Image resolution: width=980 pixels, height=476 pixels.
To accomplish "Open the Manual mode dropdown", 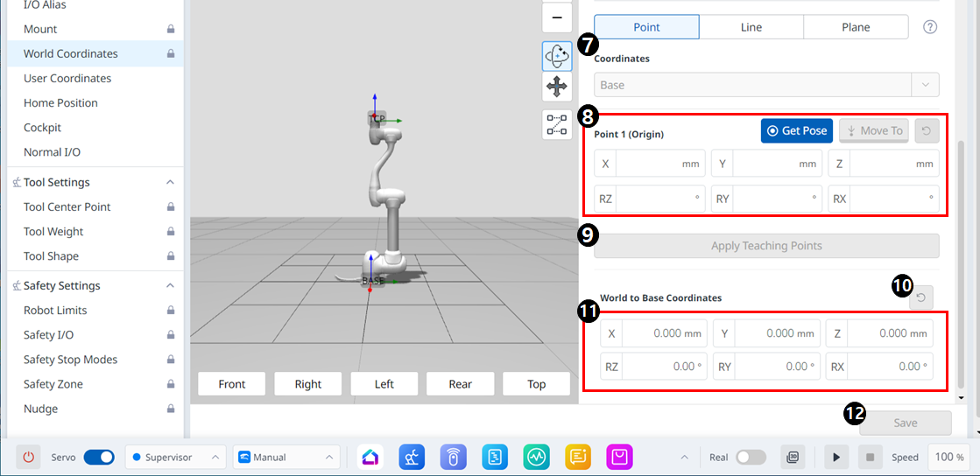I will 286,457.
